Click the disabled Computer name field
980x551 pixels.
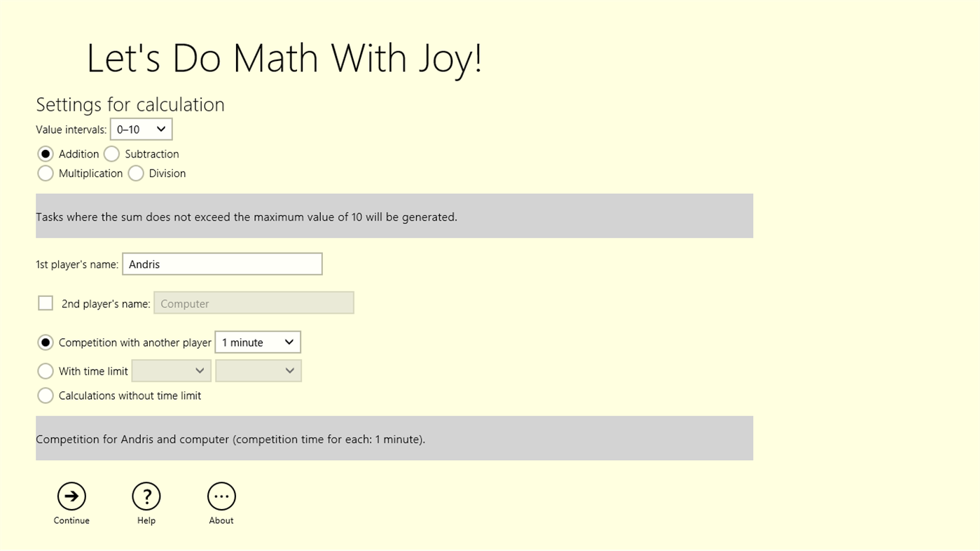click(x=254, y=302)
